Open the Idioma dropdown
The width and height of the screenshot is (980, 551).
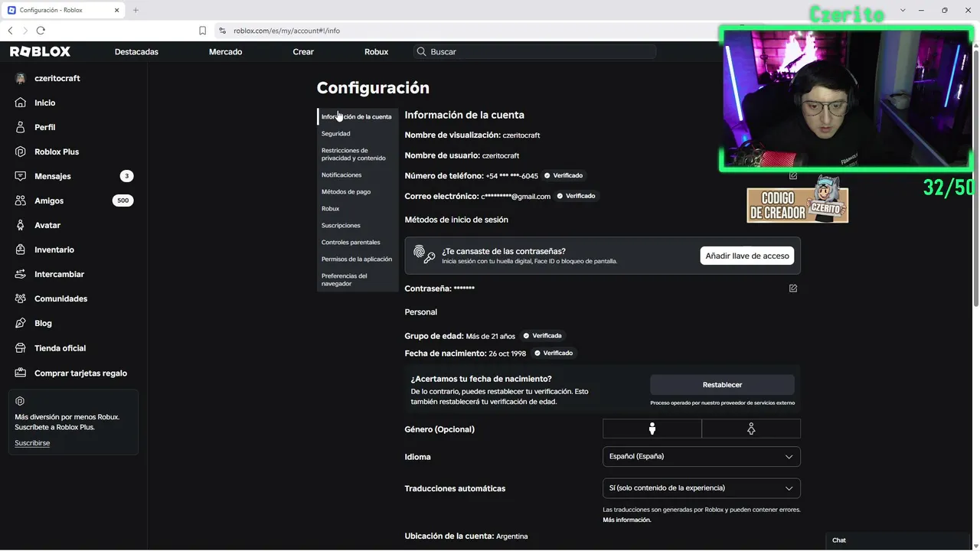coord(701,456)
